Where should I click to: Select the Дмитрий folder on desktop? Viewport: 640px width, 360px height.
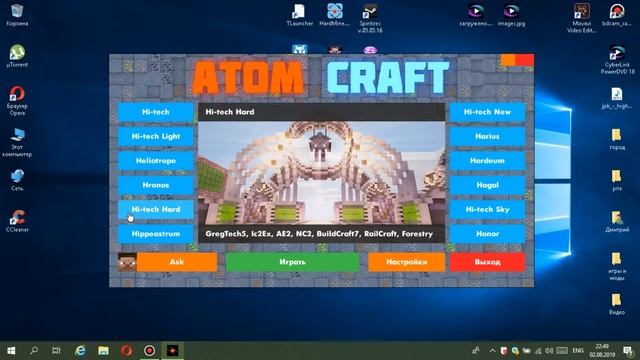tap(617, 221)
